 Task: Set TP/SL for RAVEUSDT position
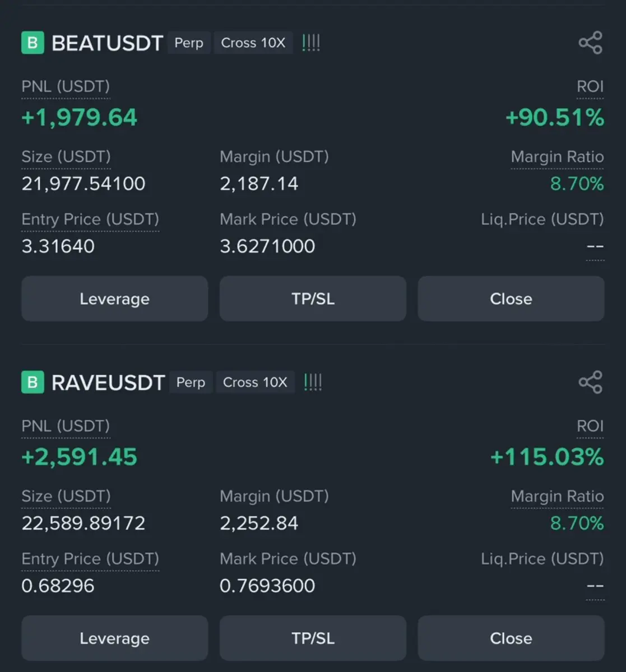[313, 638]
